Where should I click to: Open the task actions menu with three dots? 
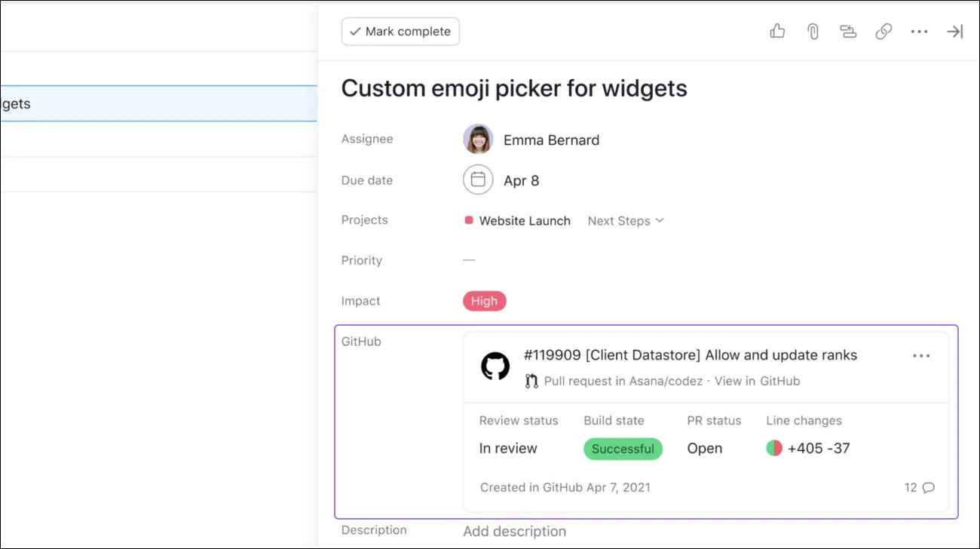(919, 31)
